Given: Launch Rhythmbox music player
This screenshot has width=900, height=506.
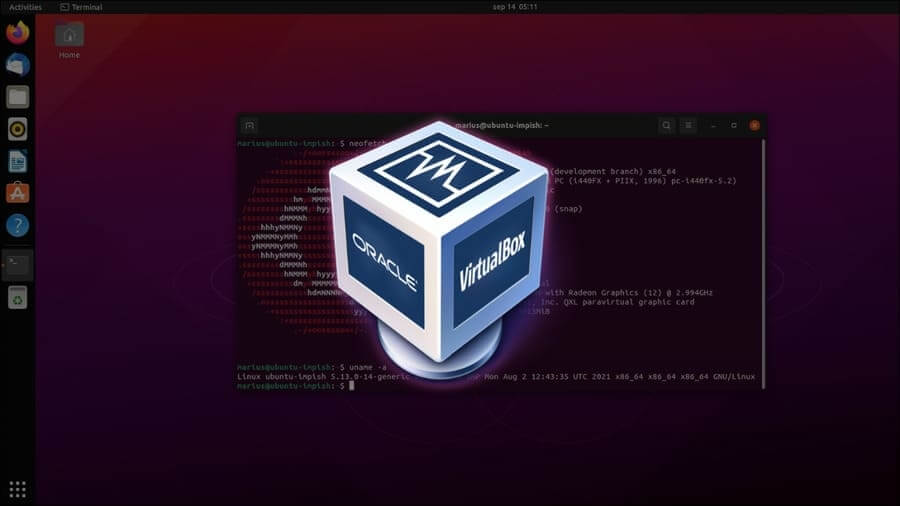Looking at the screenshot, I should pos(17,128).
